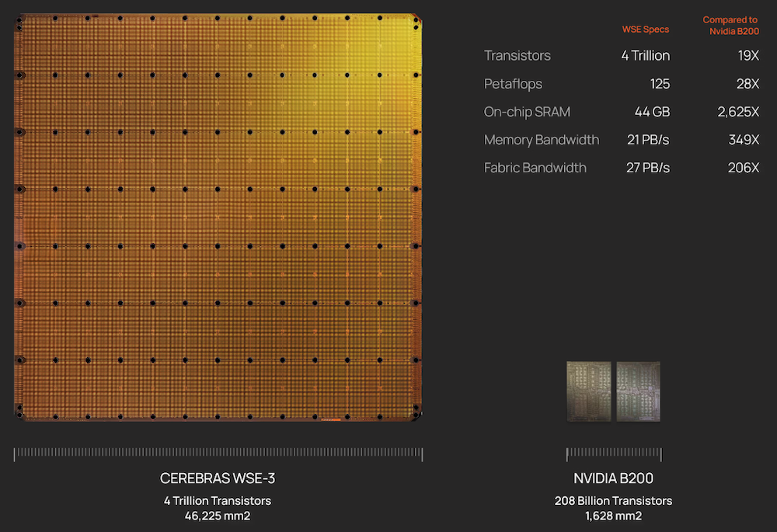The image size is (777, 532).
Task: Click the 'NVIDIA B200' caption title
Action: tap(614, 478)
